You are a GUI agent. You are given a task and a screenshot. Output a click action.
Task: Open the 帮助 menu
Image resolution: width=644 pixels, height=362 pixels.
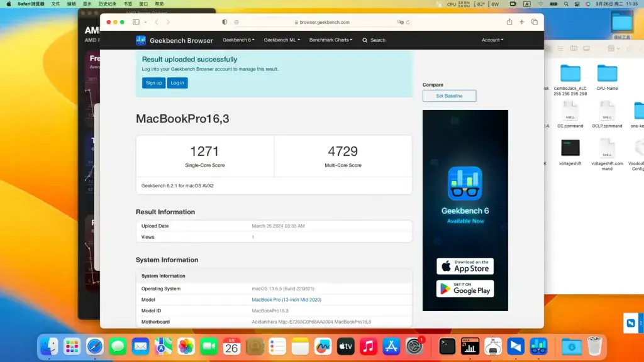tap(159, 4)
